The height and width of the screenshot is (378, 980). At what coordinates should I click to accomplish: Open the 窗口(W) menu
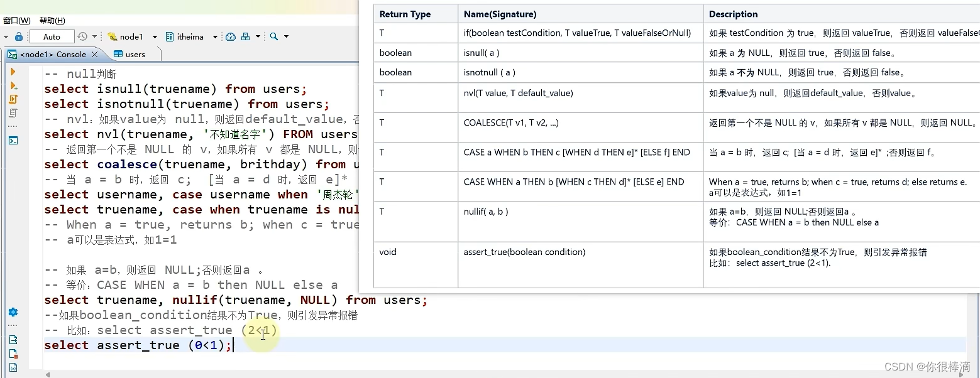tap(17, 21)
